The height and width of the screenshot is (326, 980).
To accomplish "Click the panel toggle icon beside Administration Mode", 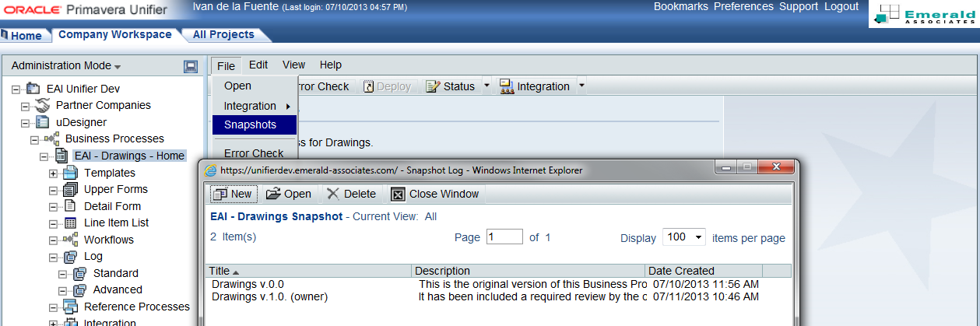I will [191, 67].
